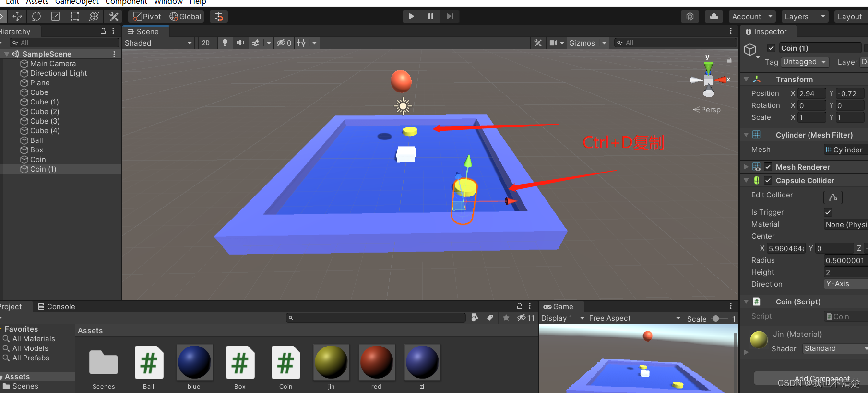Open the Window menu
868x393 pixels.
coord(168,2)
